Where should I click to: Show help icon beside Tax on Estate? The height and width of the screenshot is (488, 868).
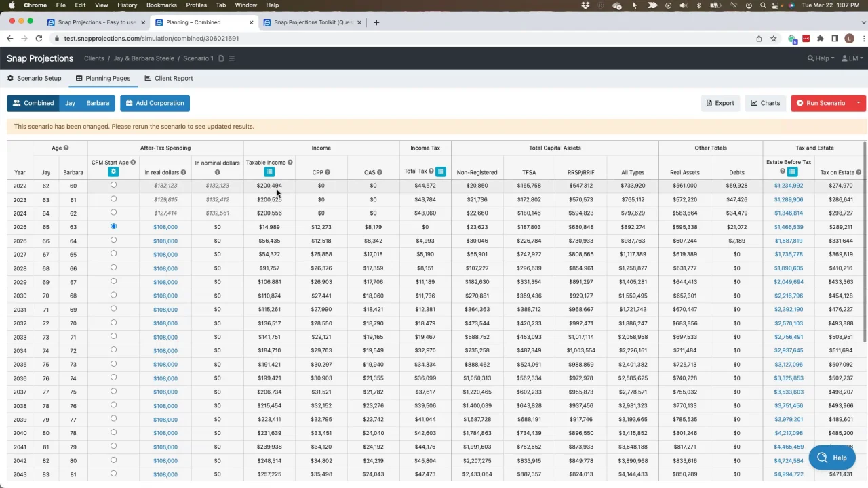click(859, 172)
